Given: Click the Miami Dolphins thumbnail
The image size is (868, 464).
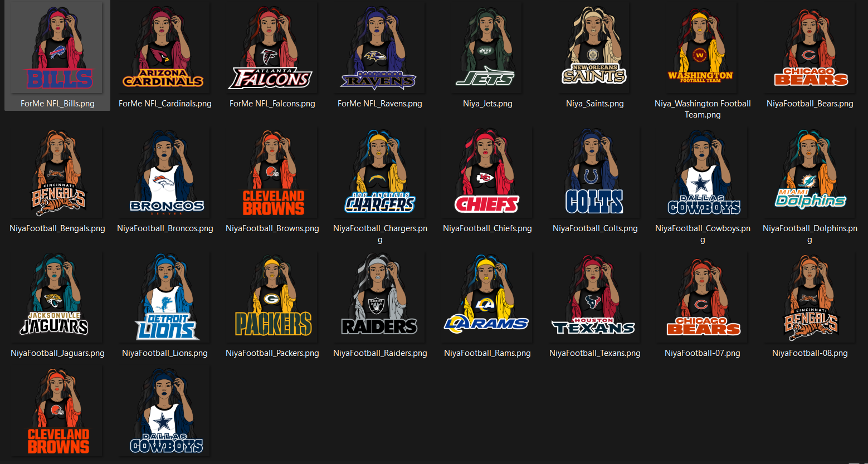Looking at the screenshot, I should click(x=810, y=174).
